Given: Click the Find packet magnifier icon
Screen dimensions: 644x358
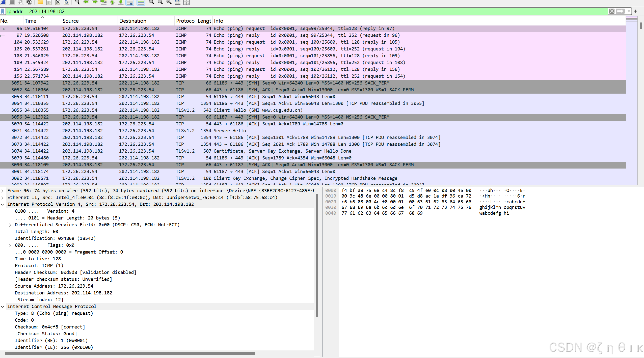Looking at the screenshot, I should [x=77, y=2].
